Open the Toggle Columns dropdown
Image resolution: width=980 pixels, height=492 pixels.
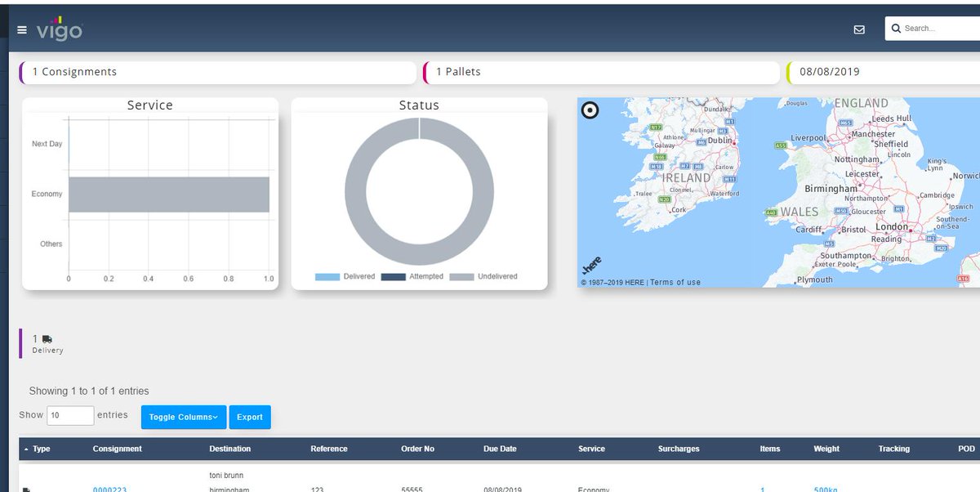(x=184, y=417)
